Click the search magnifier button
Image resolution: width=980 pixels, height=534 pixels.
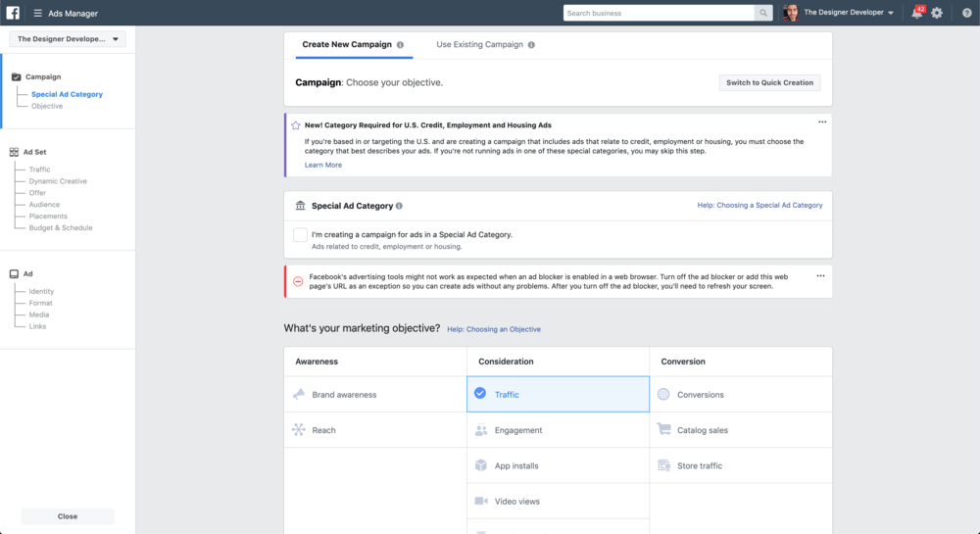[763, 13]
